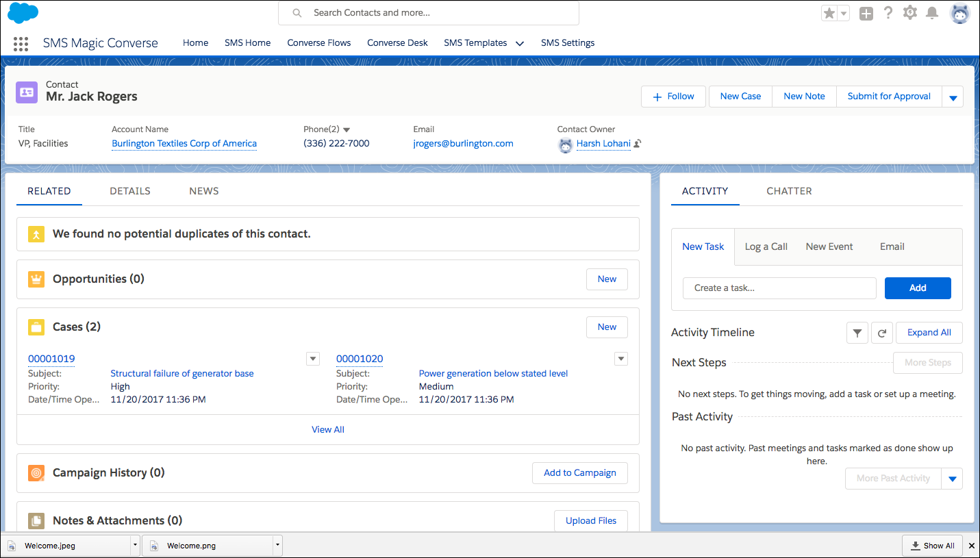Click the Welcome.png file icon
Image resolution: width=980 pixels, height=558 pixels.
154,546
